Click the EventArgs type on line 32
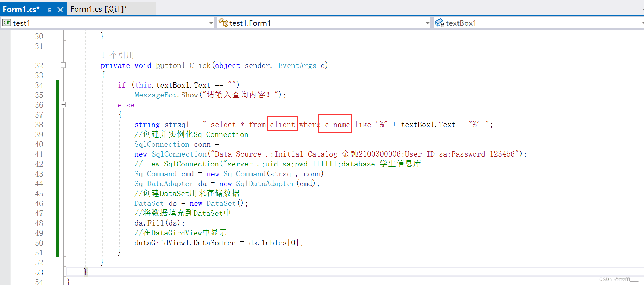 pyautogui.click(x=297, y=65)
